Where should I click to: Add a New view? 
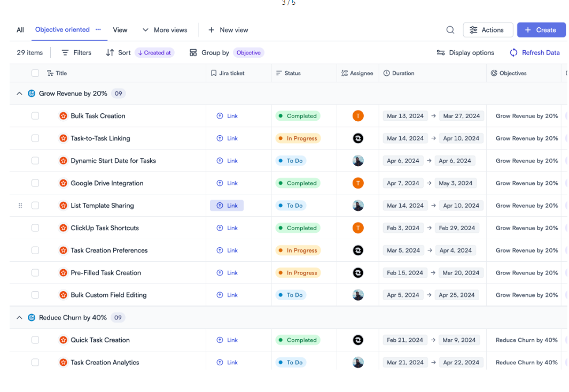click(x=228, y=30)
